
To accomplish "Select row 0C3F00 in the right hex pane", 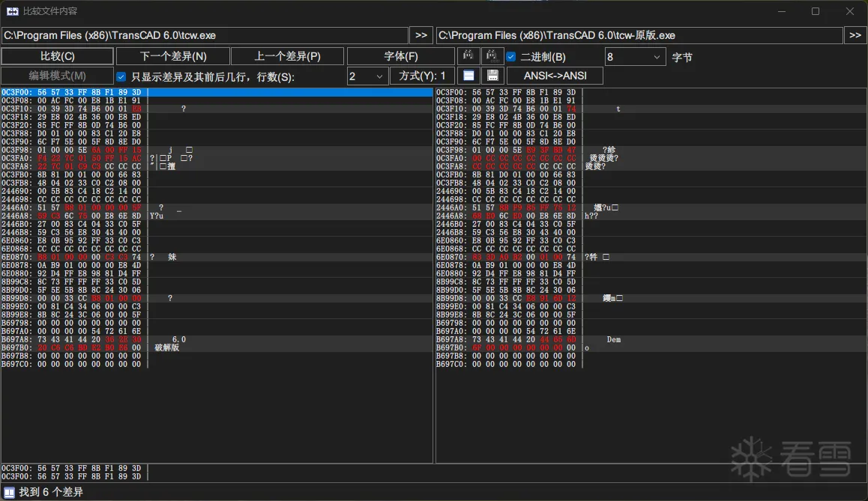I will click(x=651, y=92).
